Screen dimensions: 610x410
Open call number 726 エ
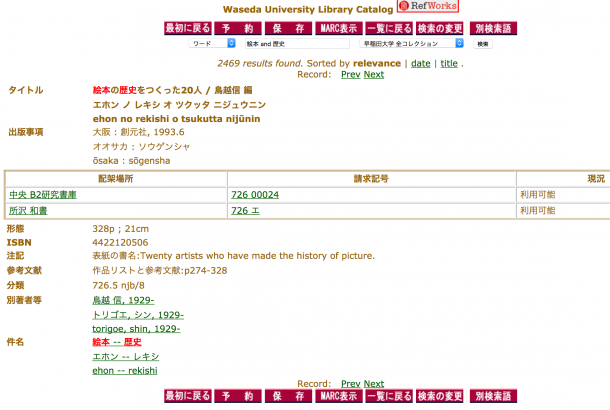(245, 211)
